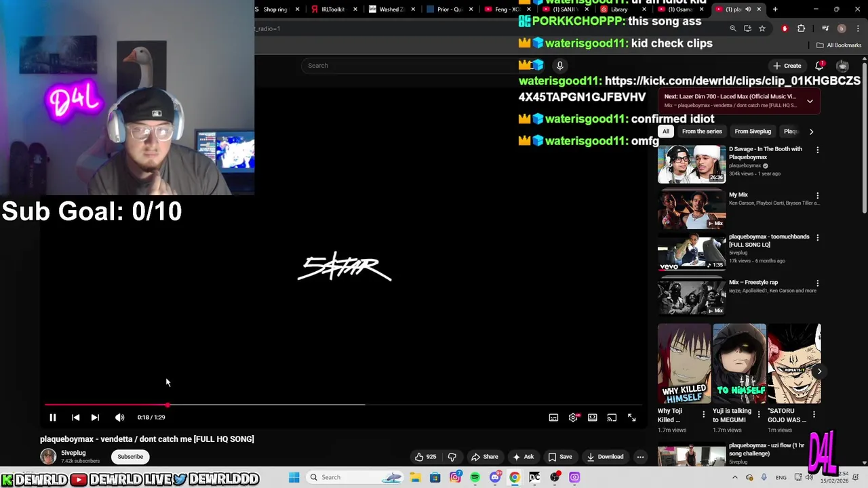Select From 5iveplug chip
Image resolution: width=868 pixels, height=488 pixels.
[x=753, y=131]
